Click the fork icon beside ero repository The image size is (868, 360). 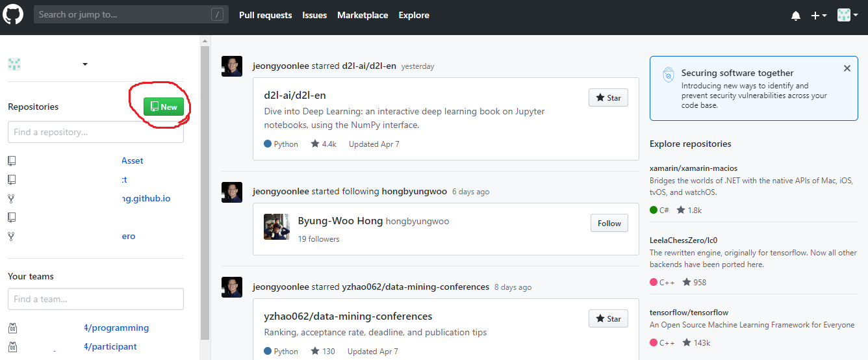click(11, 236)
